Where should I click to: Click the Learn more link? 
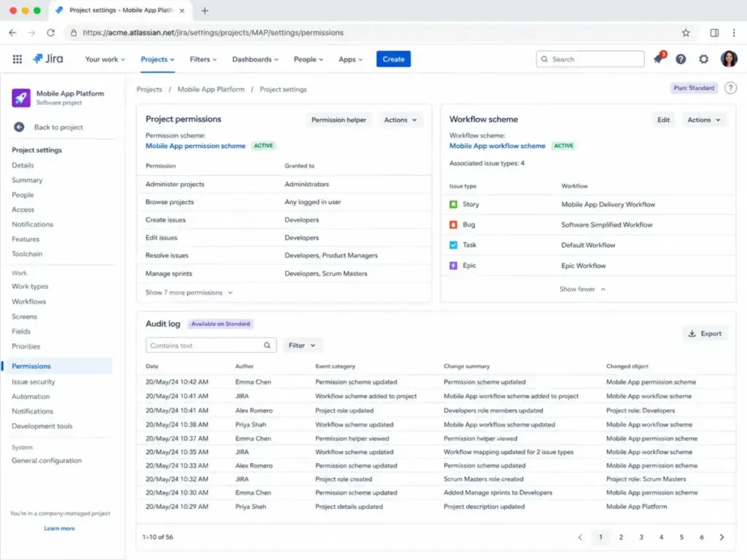tap(59, 528)
